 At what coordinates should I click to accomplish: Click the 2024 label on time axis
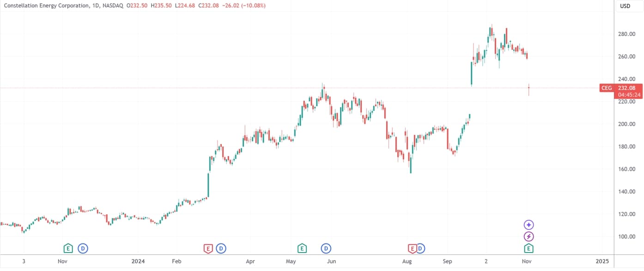click(138, 261)
